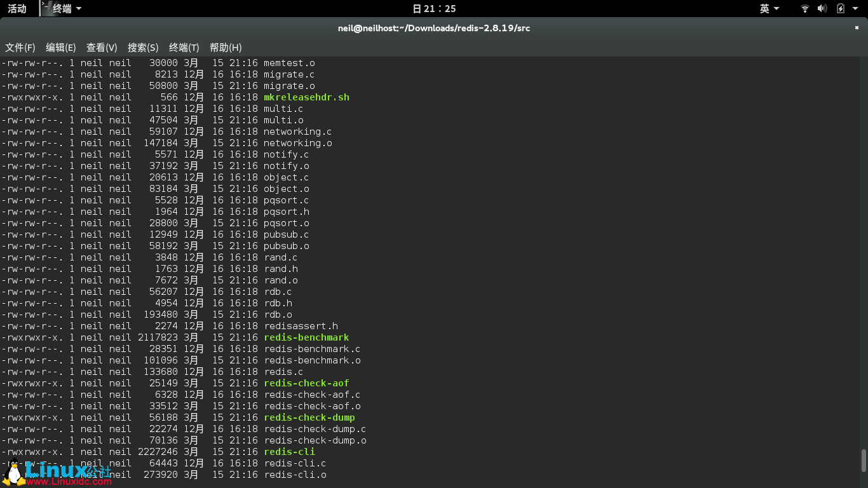Image resolution: width=868 pixels, height=488 pixels.
Task: Click the green redis-benchmark executable name
Action: tap(306, 337)
